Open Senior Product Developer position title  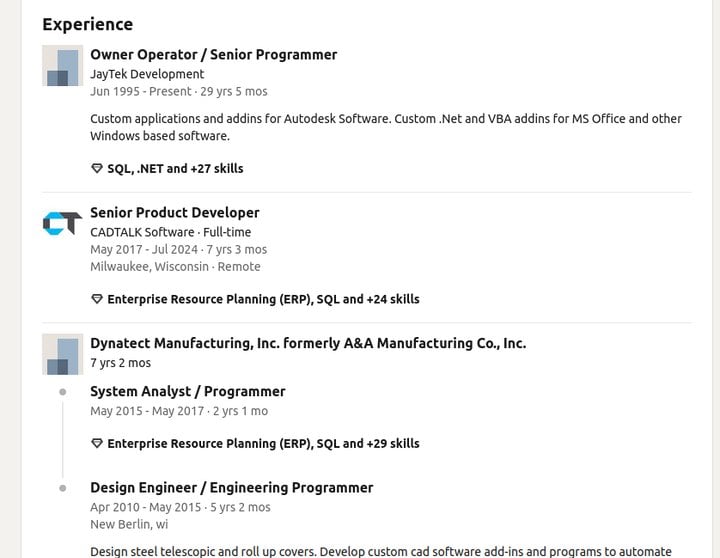point(174,213)
